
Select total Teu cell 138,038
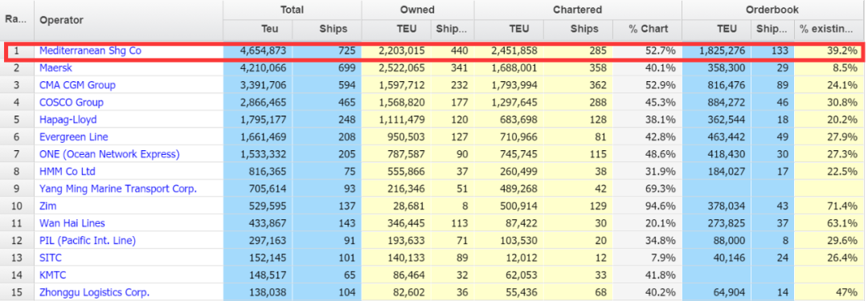click(258, 292)
